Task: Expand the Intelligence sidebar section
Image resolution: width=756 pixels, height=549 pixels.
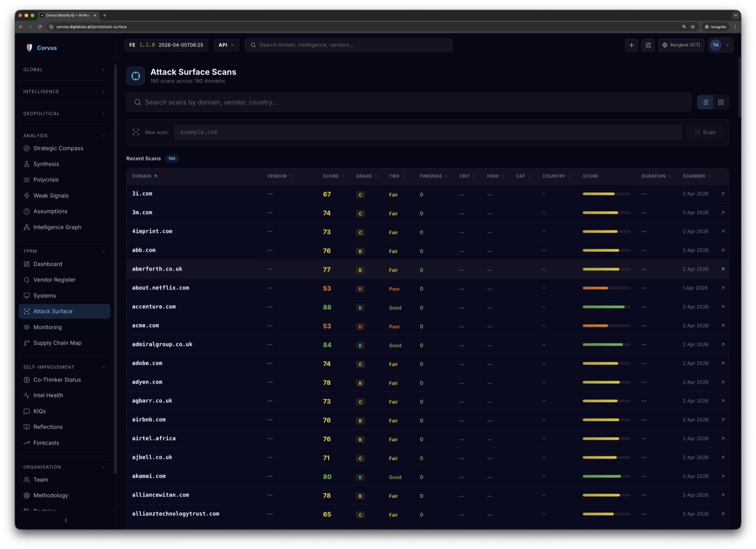Action: pos(64,92)
